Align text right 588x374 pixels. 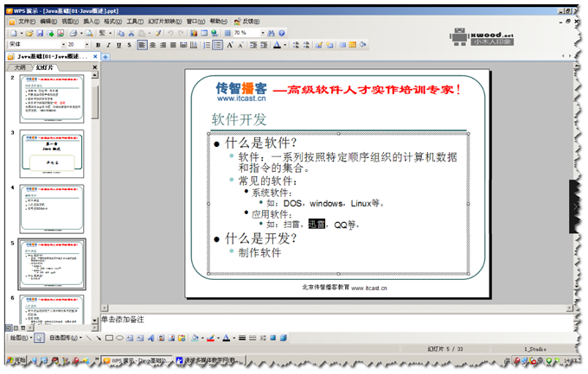pos(163,45)
